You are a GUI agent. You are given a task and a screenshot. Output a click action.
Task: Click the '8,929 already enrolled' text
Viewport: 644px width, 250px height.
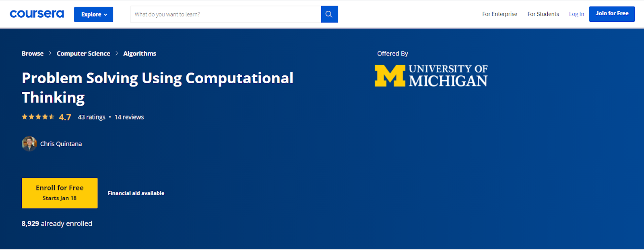click(x=57, y=223)
